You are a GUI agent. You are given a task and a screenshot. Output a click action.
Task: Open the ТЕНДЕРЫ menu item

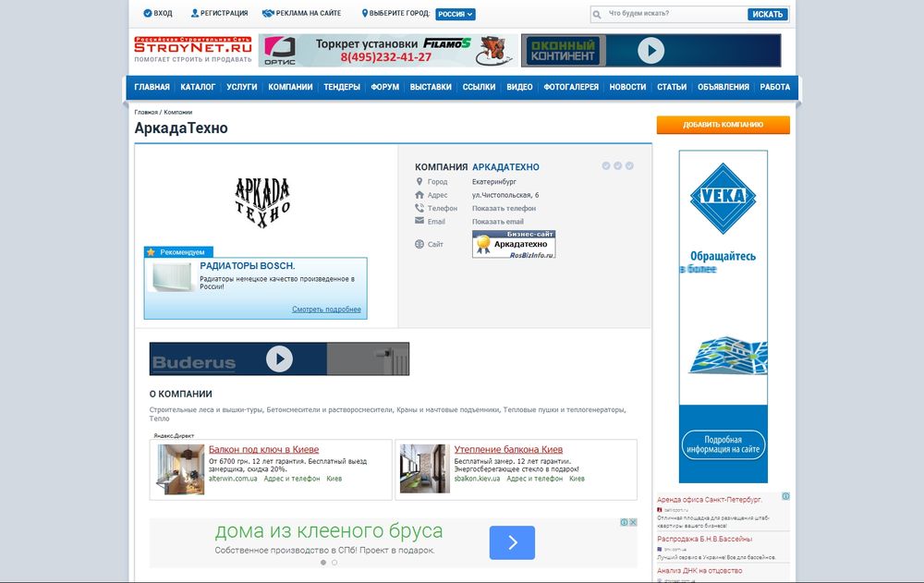341,87
